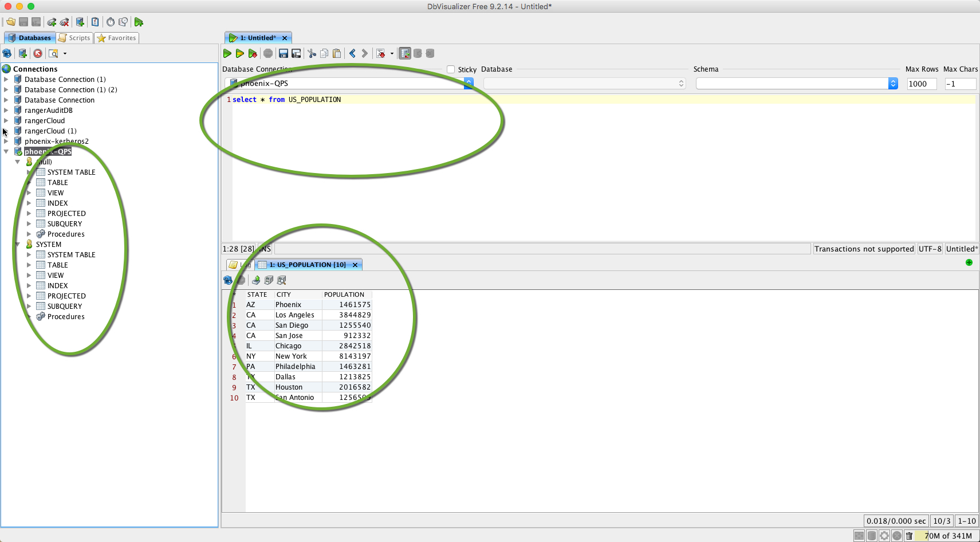Click the Paste clipboard icon in editor toolbar

click(x=337, y=53)
